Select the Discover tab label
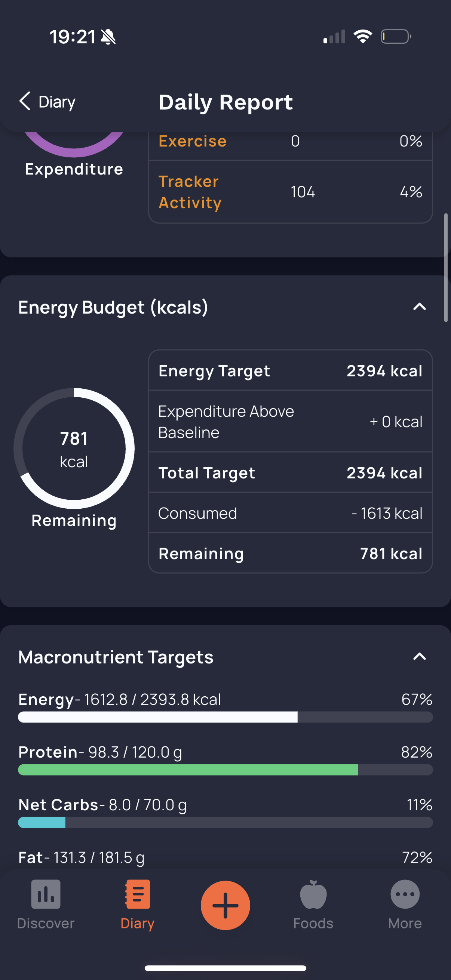The width and height of the screenshot is (451, 980). tap(46, 923)
